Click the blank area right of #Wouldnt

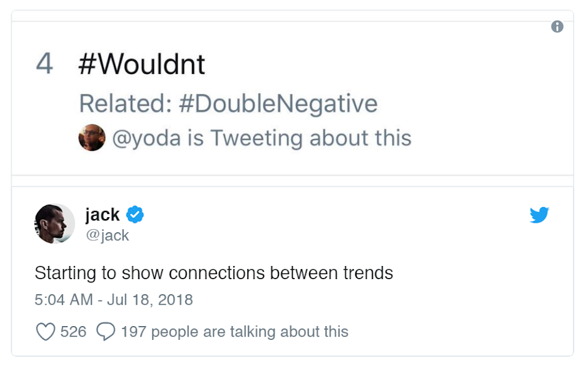click(375, 64)
